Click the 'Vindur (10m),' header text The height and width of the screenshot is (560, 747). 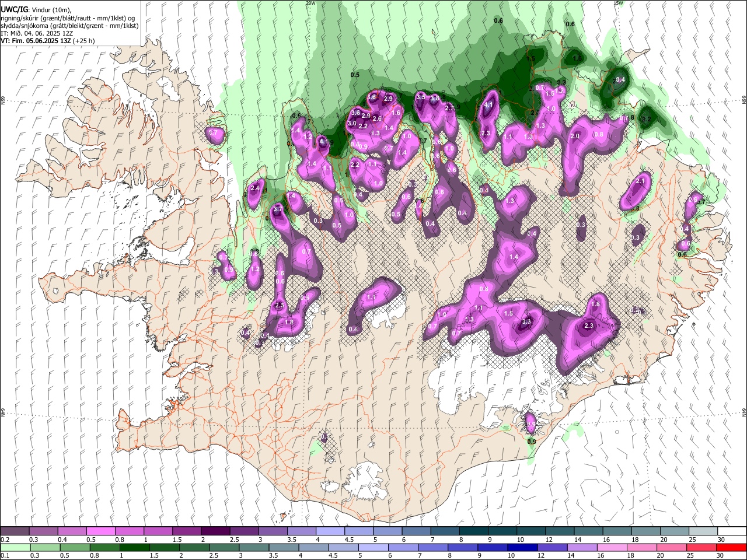[x=51, y=10]
